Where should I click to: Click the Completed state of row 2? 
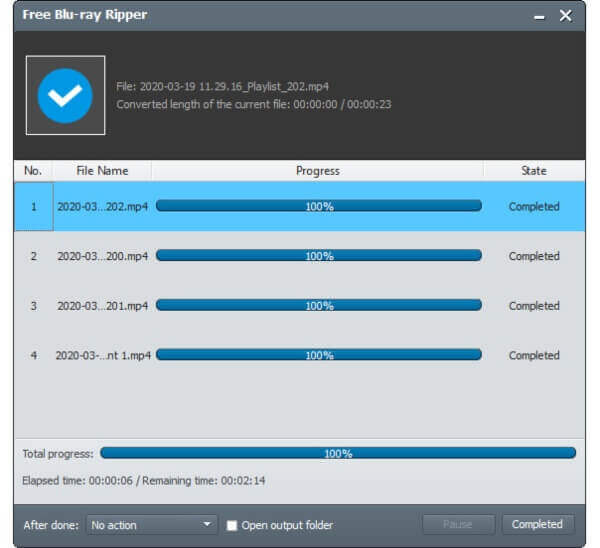point(534,256)
